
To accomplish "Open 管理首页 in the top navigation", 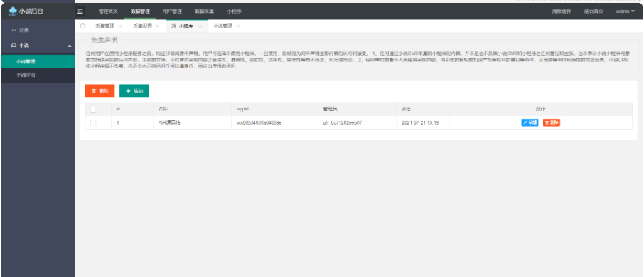I will click(x=108, y=11).
